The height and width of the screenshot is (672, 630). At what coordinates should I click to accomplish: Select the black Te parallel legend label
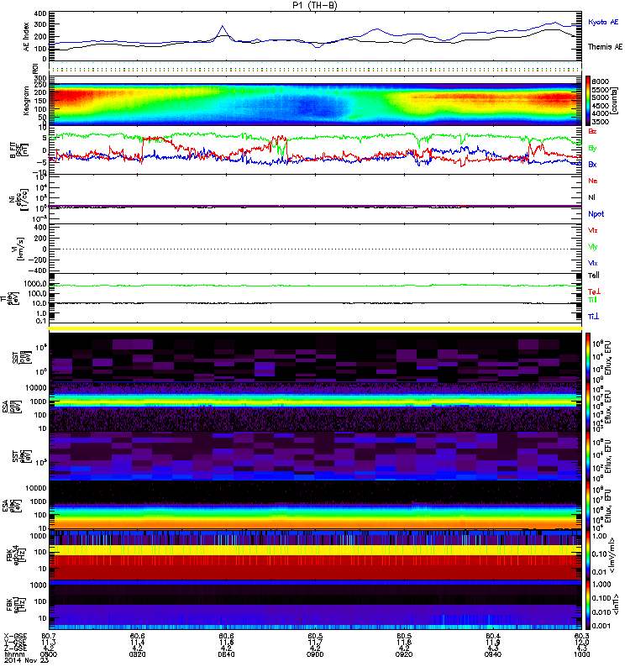(594, 276)
